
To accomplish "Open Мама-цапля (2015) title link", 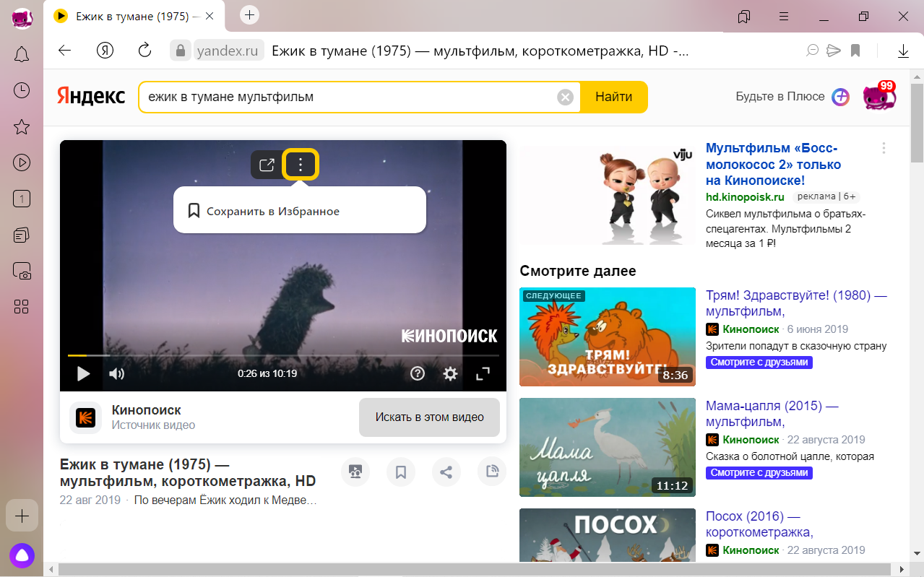I will pos(772,414).
